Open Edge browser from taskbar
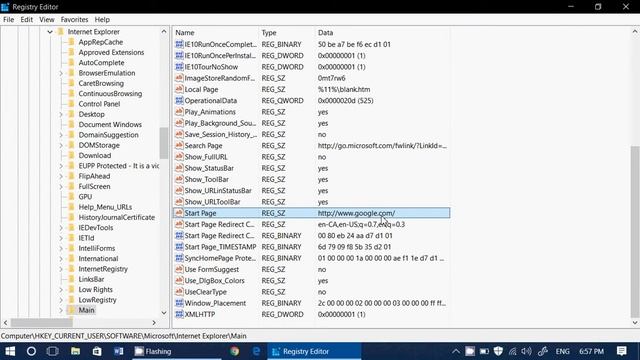 pos(256,351)
